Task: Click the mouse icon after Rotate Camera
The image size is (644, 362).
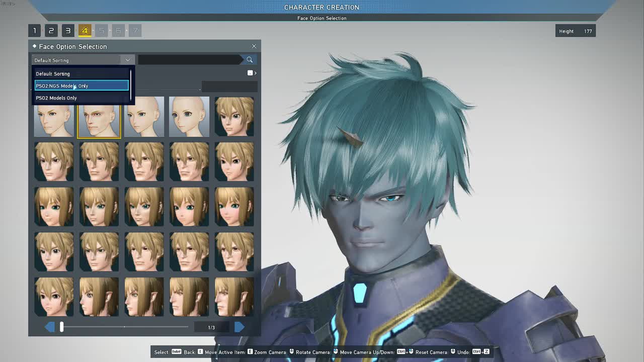Action: point(335,351)
